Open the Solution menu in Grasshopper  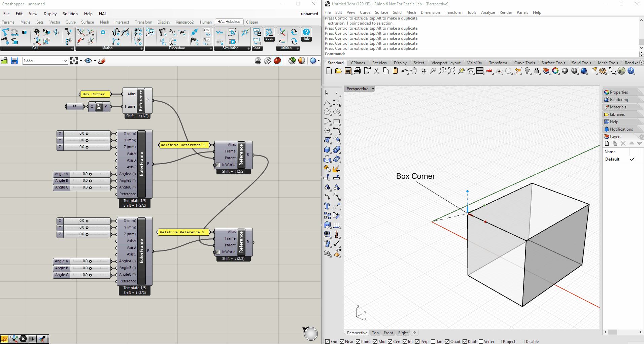(70, 14)
